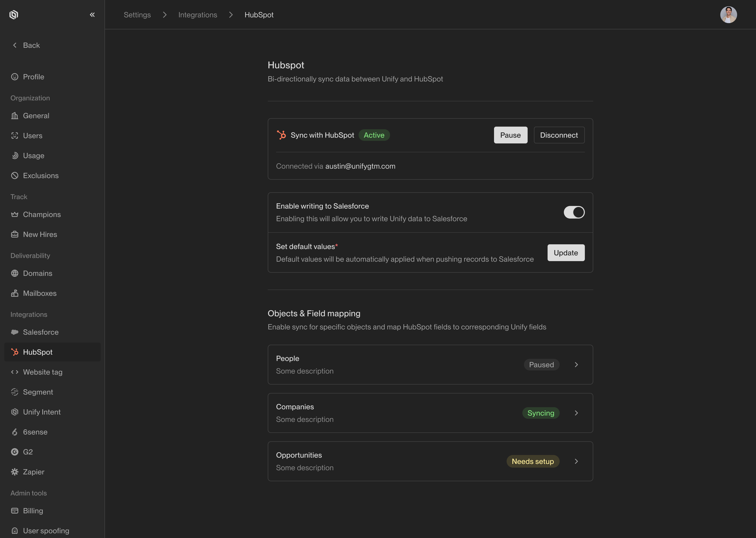The width and height of the screenshot is (756, 538).
Task: Collapse the sidebar with double-chevron icon
Action: 92,14
